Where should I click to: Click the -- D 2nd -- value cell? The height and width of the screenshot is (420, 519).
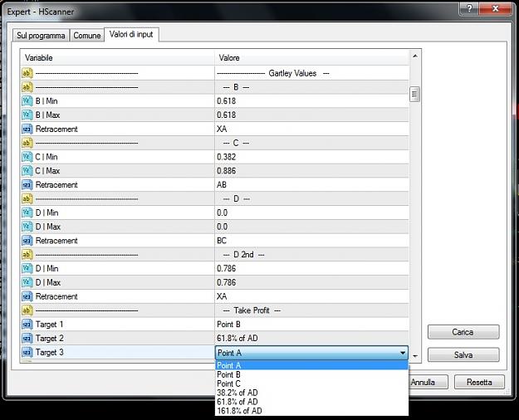311,255
